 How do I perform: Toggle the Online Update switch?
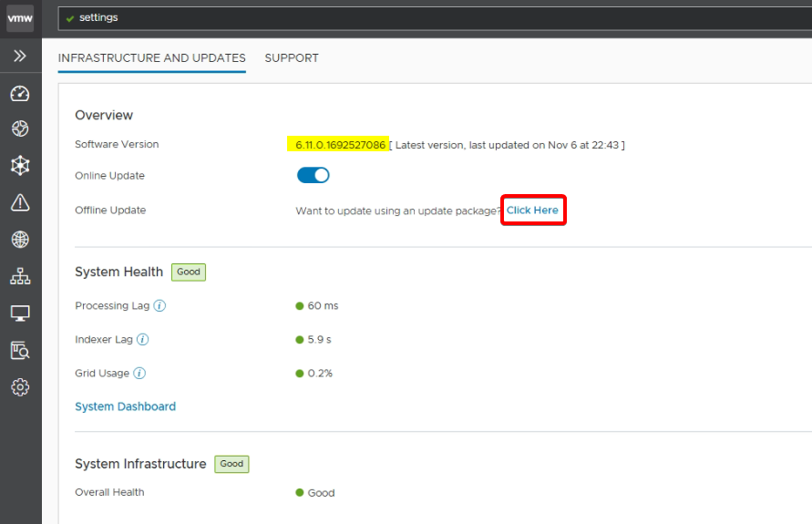(x=313, y=175)
